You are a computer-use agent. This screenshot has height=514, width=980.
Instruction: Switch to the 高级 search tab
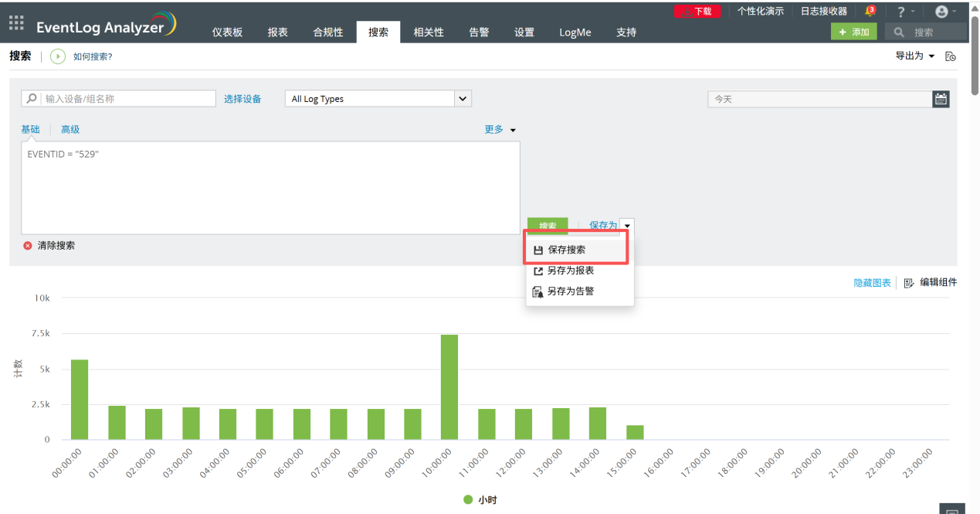coord(70,130)
